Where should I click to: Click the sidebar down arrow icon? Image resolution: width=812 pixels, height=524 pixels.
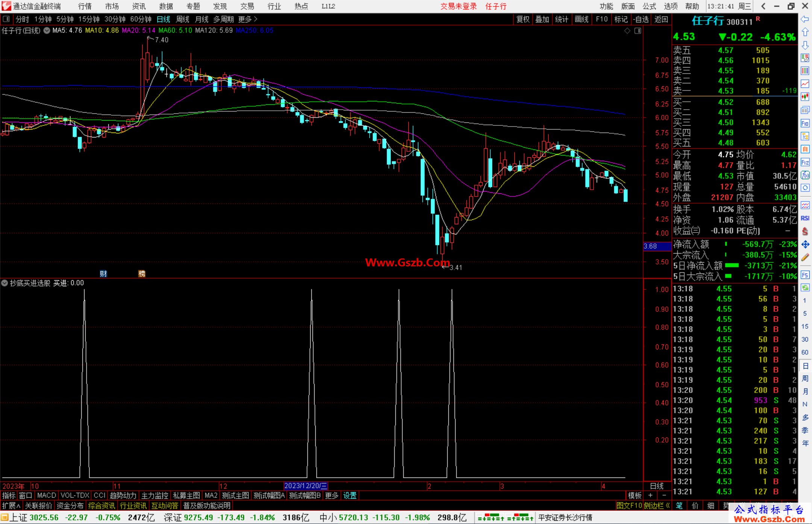click(x=805, y=45)
